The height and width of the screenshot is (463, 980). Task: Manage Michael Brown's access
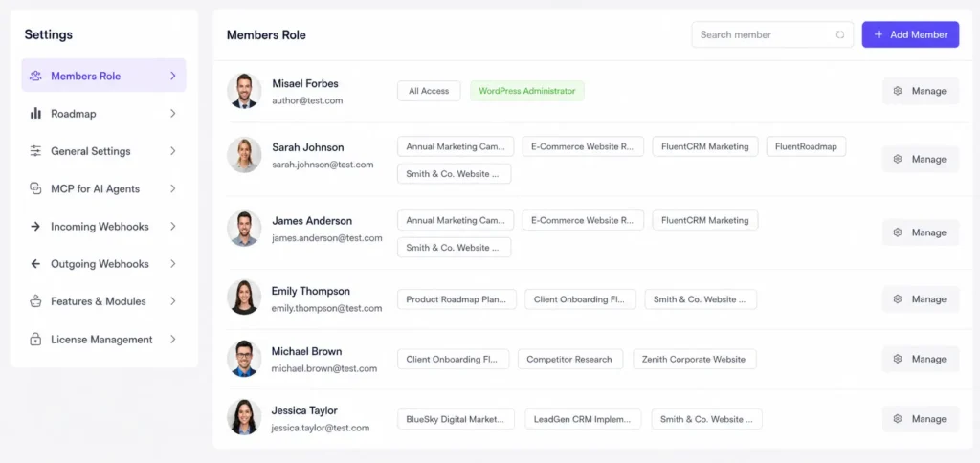921,359
